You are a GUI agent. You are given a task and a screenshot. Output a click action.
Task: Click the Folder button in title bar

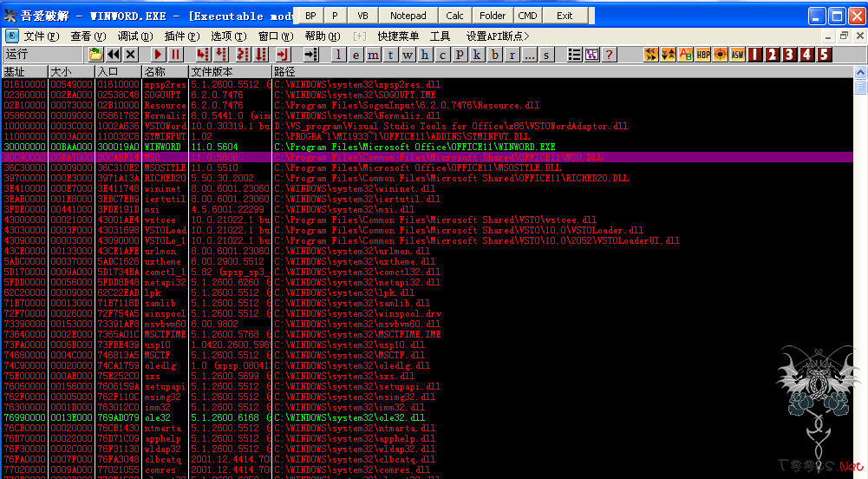point(493,16)
